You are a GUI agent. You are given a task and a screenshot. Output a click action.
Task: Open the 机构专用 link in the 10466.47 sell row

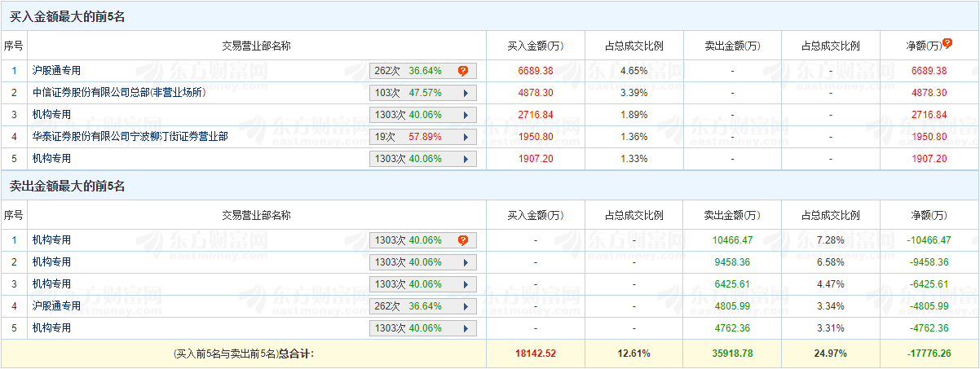tap(51, 240)
